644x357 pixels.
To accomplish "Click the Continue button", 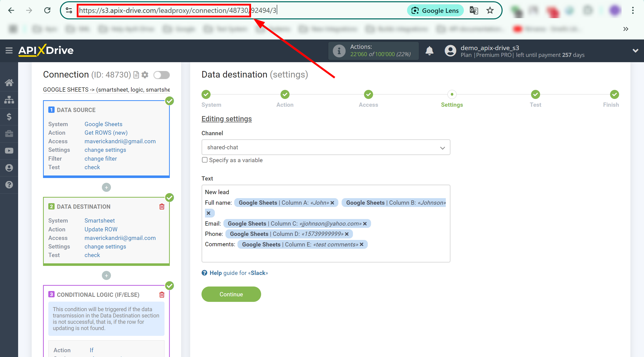I will pos(231,294).
